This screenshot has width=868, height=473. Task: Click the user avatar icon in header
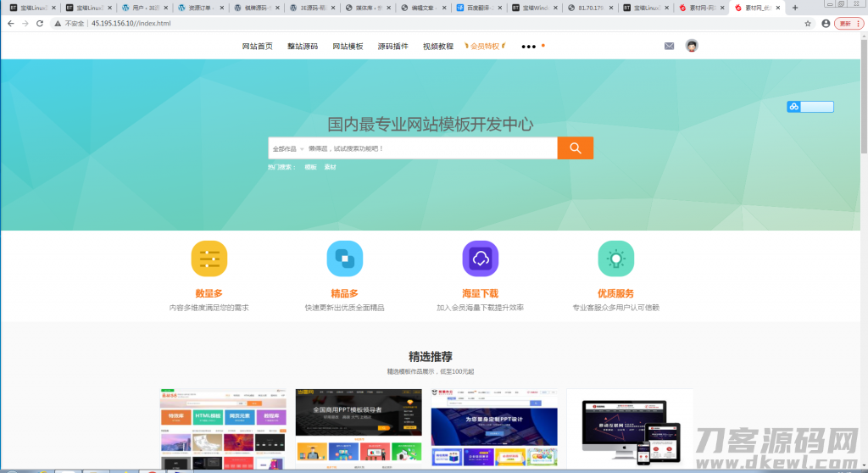[692, 46]
